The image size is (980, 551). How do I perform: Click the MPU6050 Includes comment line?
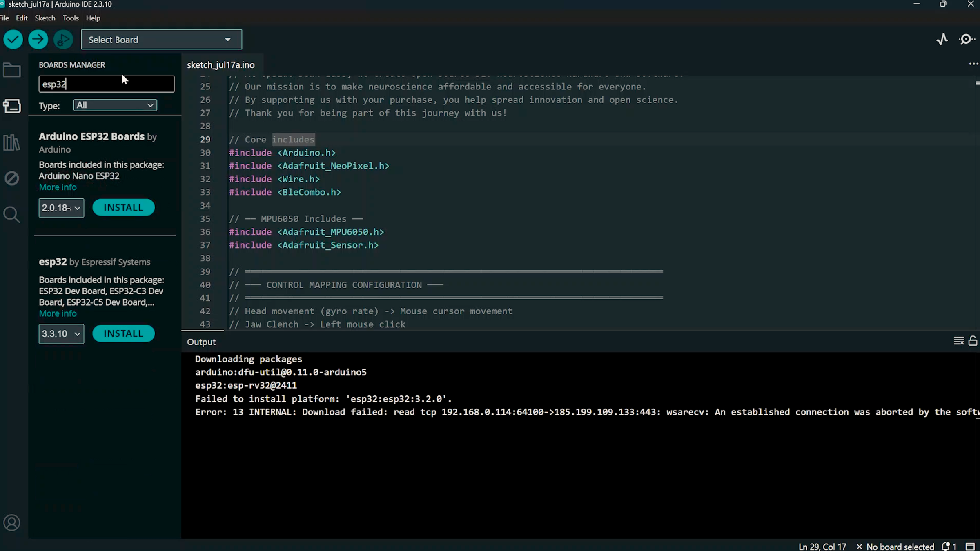296,219
